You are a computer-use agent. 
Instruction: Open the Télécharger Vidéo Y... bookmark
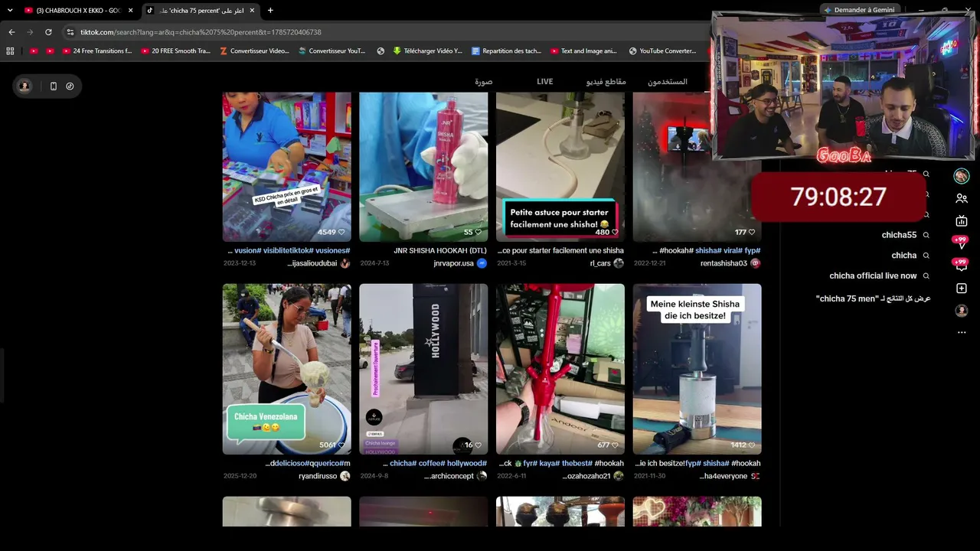(427, 51)
